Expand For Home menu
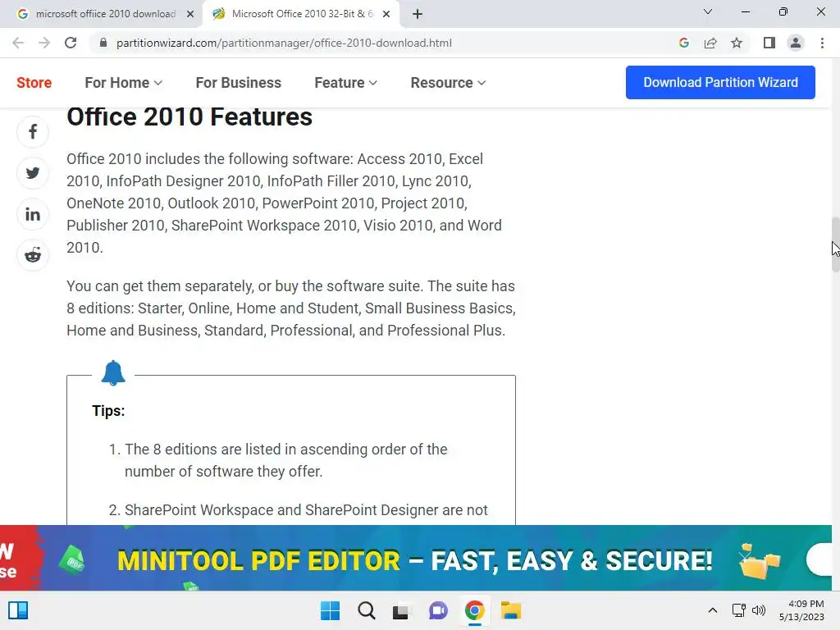Viewport: 840px width, 630px height. pos(123,83)
